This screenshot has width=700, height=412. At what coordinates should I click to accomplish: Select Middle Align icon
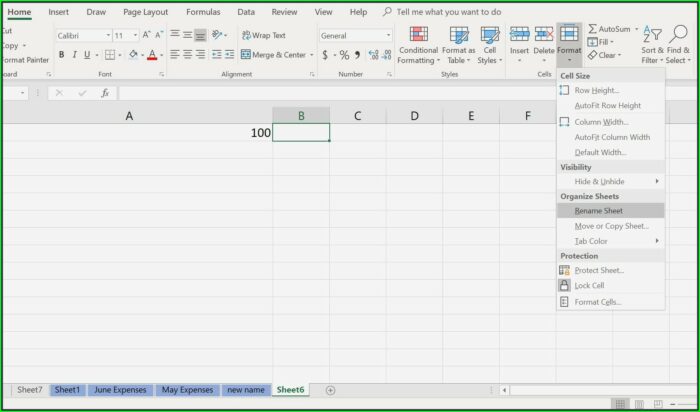pos(188,34)
